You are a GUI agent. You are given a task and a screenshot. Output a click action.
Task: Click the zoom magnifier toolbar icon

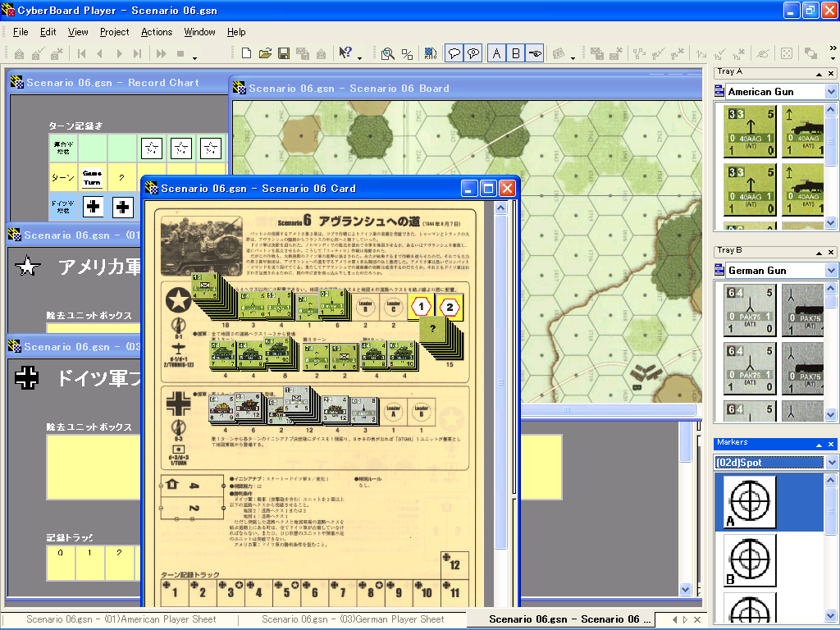click(387, 53)
